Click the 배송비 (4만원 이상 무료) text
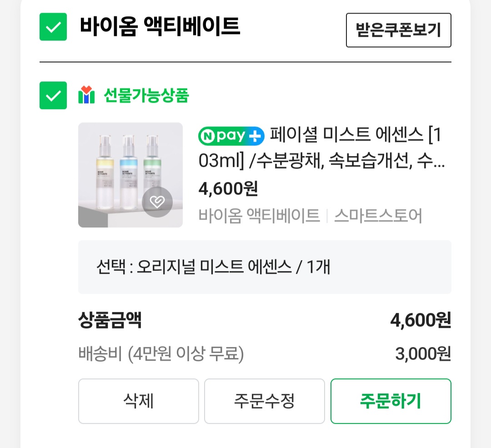The width and height of the screenshot is (491, 448). point(161,354)
